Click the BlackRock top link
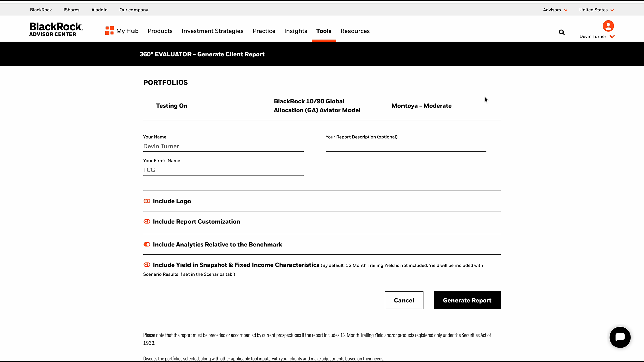Screen dimensions: 644x362 pos(41,10)
